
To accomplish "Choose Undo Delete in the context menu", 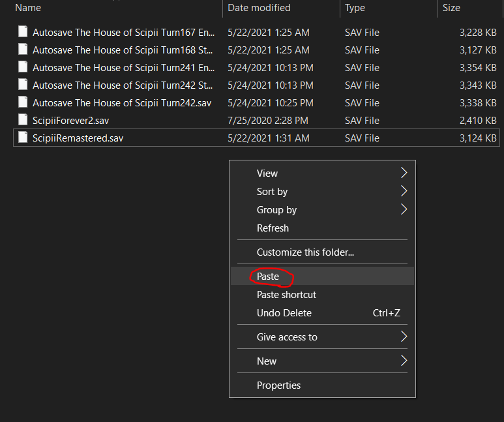I will pyautogui.click(x=284, y=313).
